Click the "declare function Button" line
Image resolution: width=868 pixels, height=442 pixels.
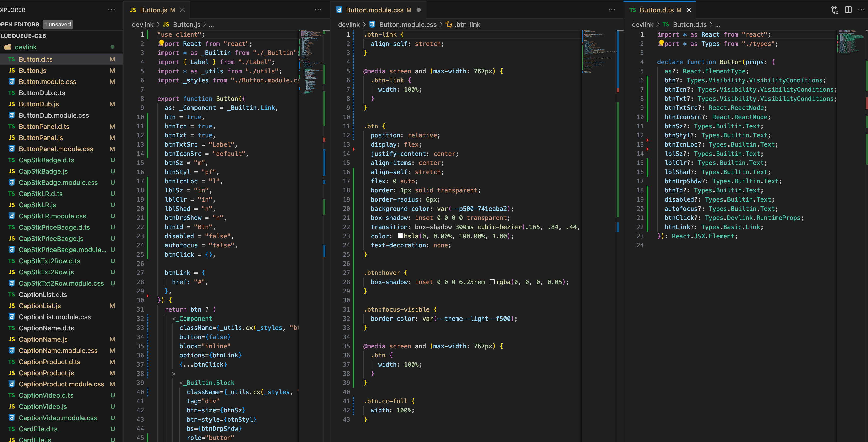pyautogui.click(x=716, y=62)
